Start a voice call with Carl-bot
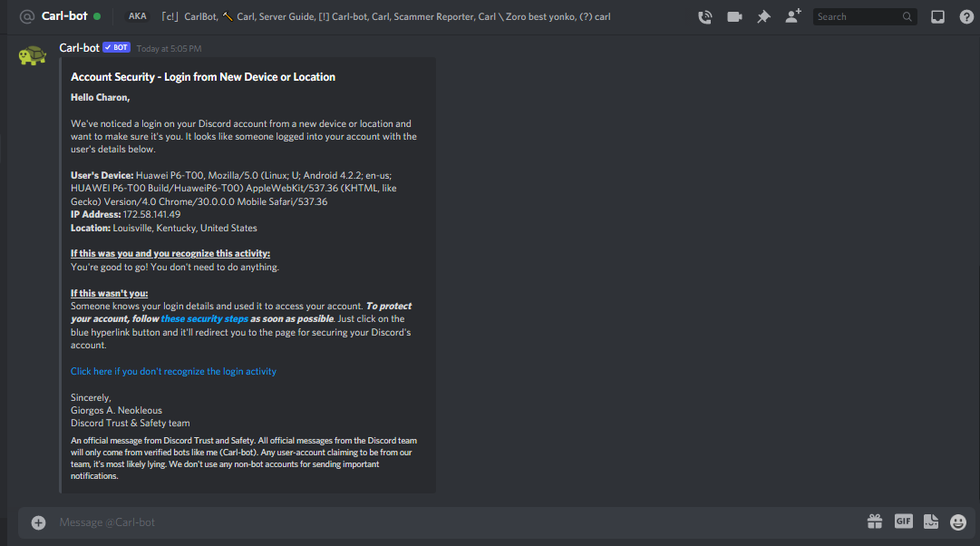 pos(705,16)
